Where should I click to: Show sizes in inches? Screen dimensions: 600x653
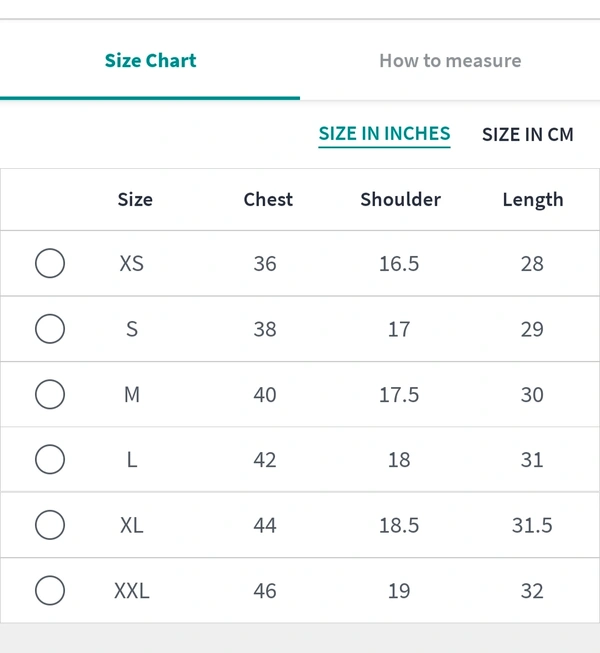[384, 134]
